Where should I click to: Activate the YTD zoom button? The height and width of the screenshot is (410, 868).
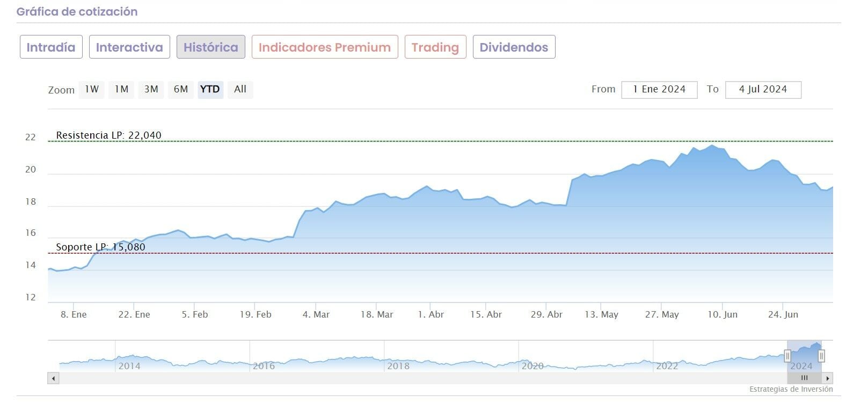click(210, 89)
